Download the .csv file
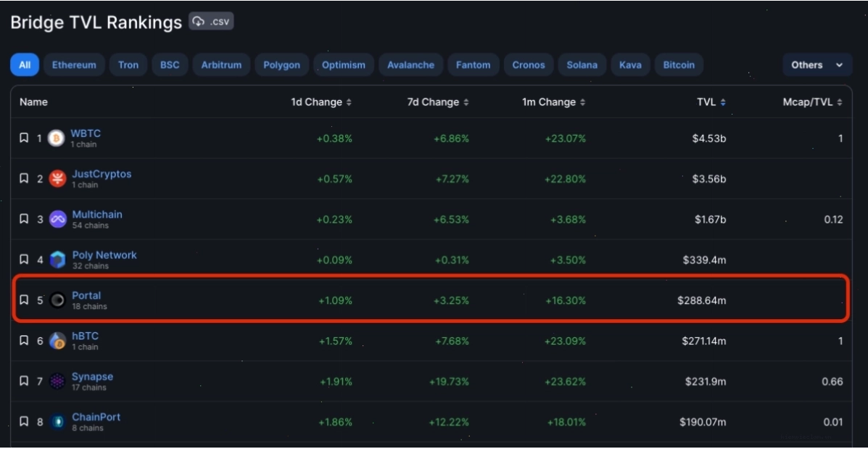 tap(211, 21)
